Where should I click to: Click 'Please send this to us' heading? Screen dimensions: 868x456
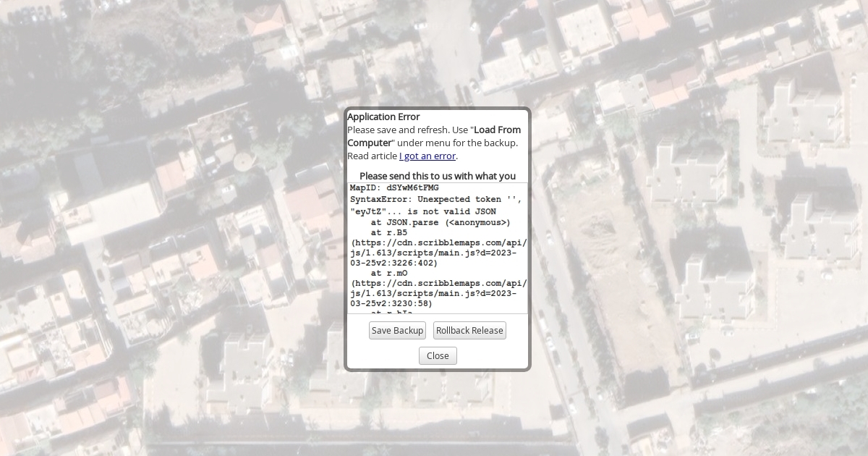tap(438, 176)
